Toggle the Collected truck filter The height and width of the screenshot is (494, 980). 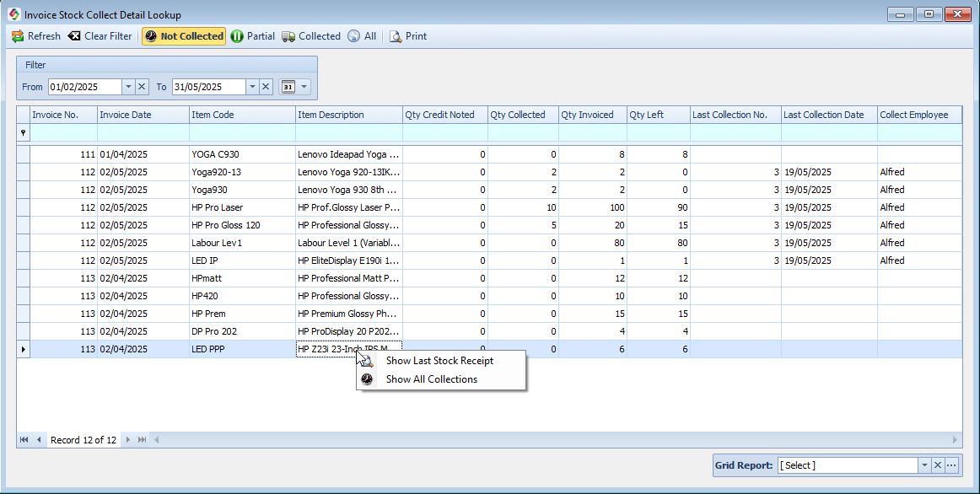pos(310,36)
